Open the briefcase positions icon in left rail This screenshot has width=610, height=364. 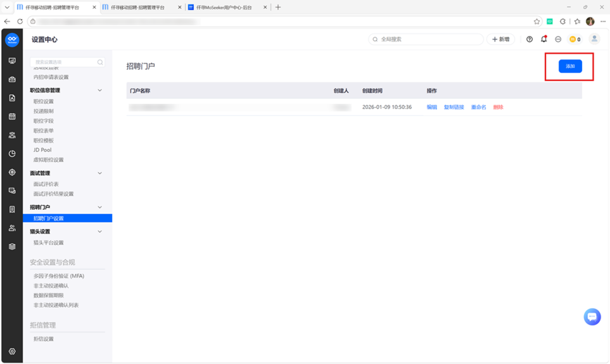pos(12,79)
